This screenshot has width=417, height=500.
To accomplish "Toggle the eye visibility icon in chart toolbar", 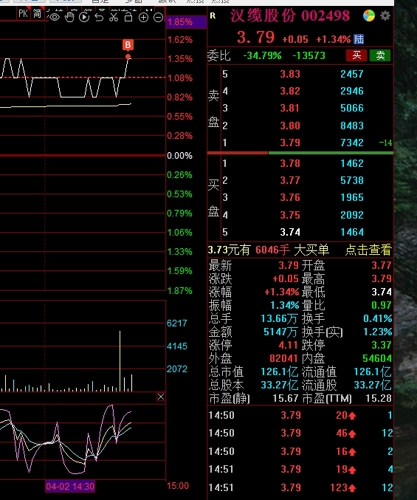I will point(54,17).
